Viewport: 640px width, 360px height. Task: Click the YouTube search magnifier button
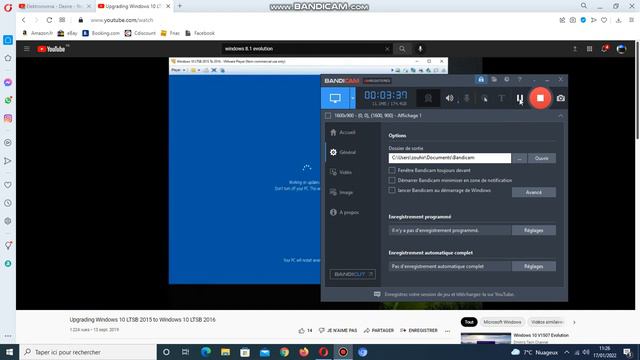(402, 49)
